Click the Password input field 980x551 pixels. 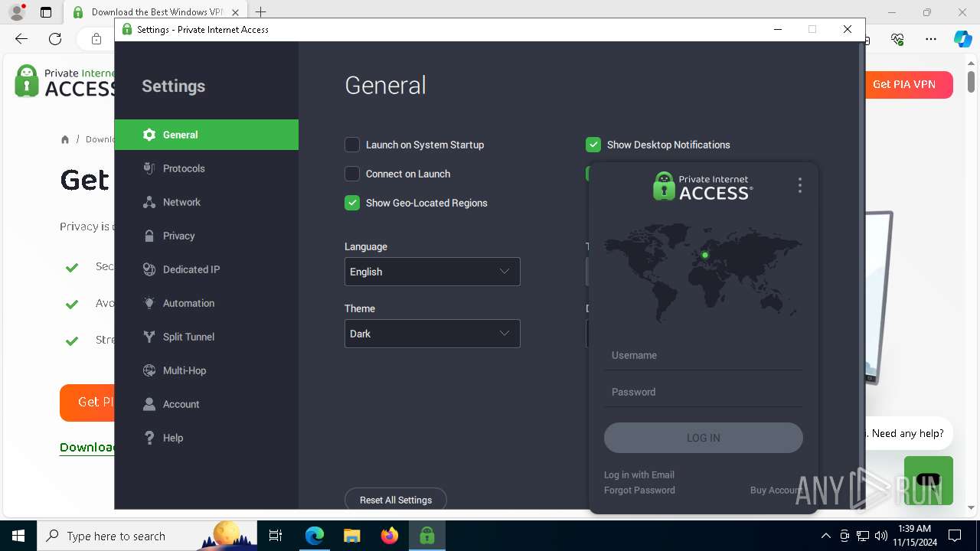point(704,392)
